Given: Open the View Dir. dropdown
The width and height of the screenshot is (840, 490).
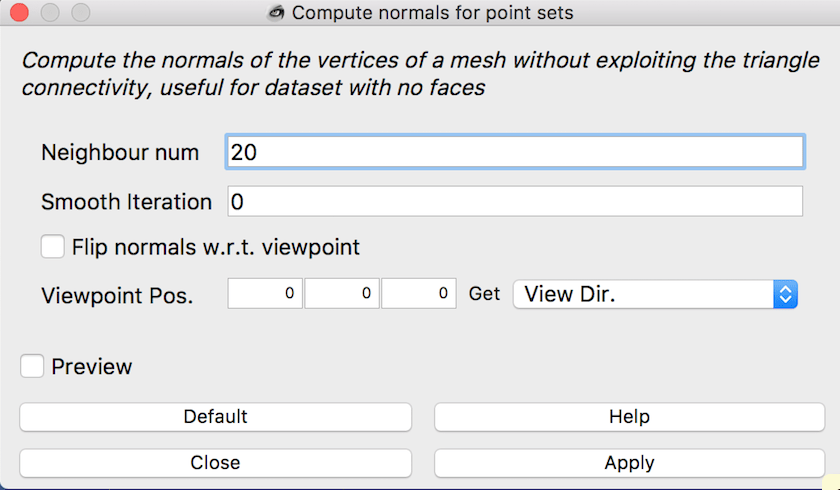Looking at the screenshot, I should point(655,294).
